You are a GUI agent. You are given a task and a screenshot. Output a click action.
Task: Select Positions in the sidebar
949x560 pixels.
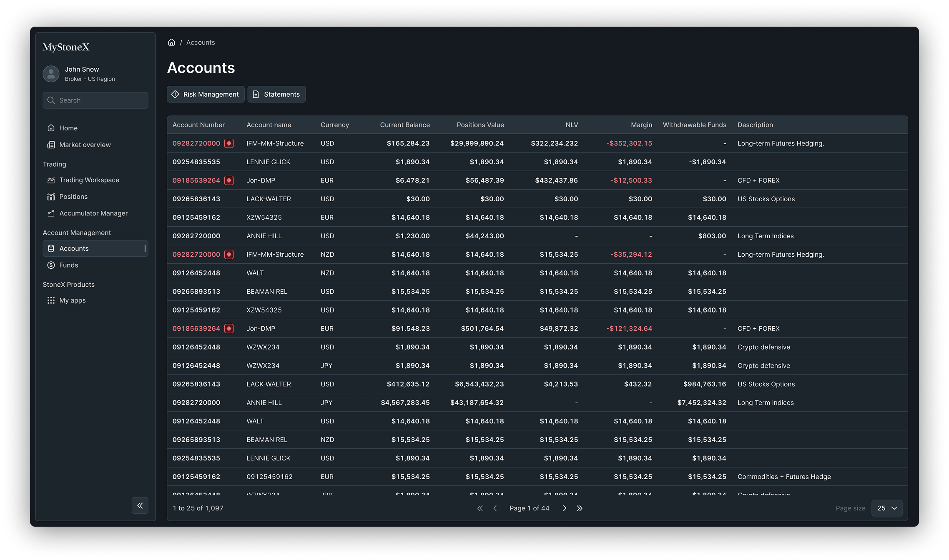click(73, 197)
